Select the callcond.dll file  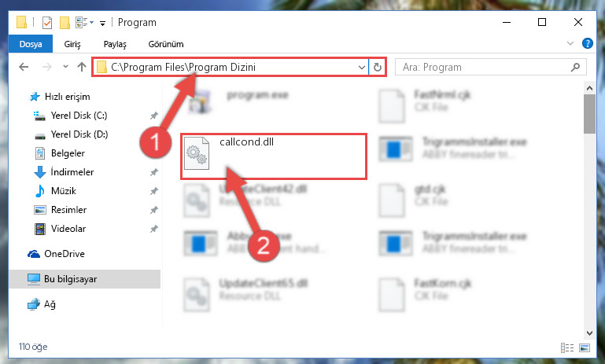click(x=273, y=156)
